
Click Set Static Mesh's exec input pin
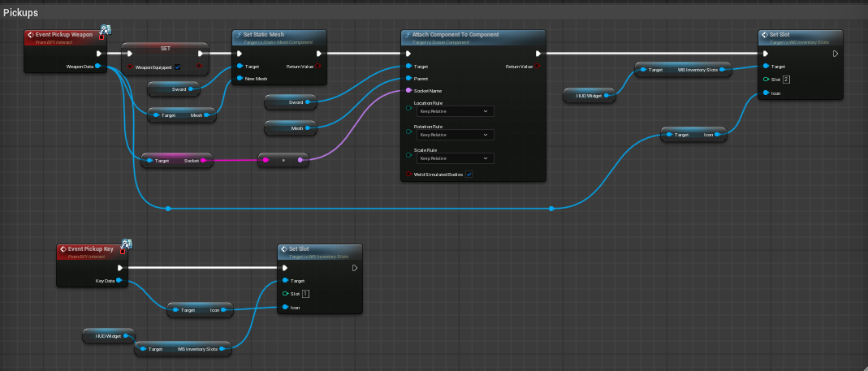[240, 54]
